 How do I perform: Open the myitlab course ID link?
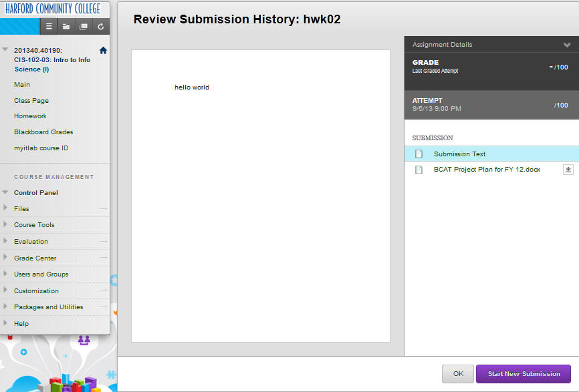click(41, 148)
